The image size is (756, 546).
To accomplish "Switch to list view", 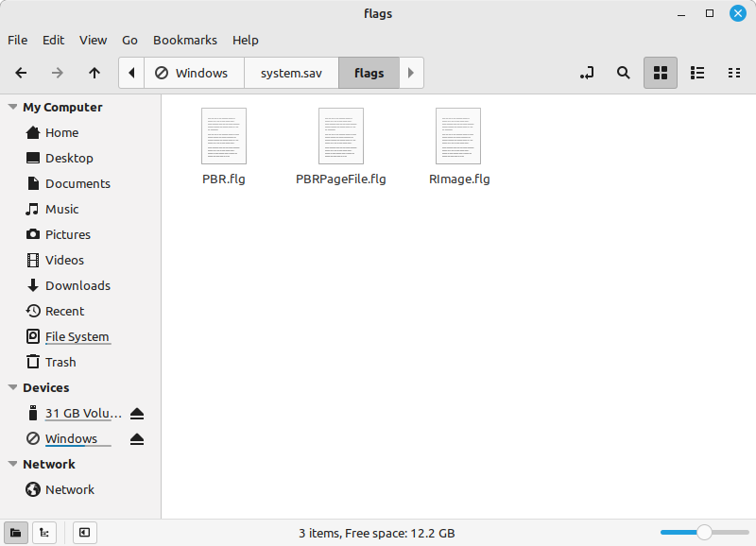I will tap(697, 73).
